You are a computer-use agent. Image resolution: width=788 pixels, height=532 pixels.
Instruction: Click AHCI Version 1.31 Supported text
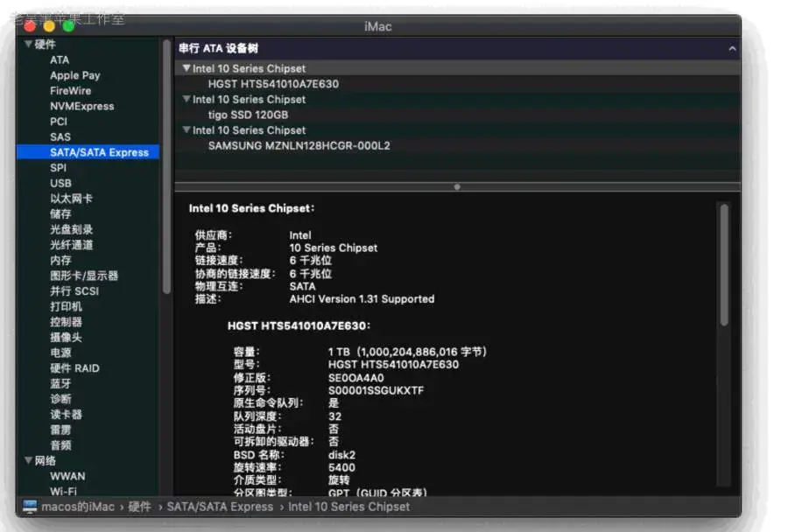click(362, 299)
